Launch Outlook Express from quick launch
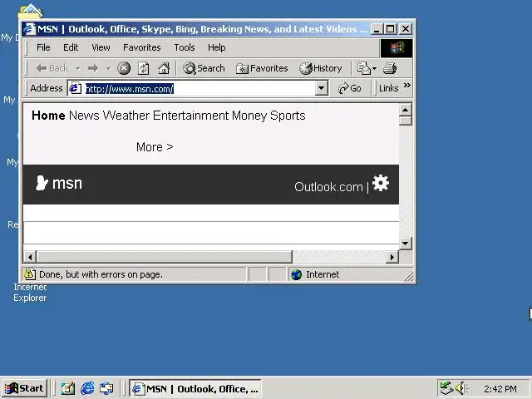532x399 pixels. point(106,388)
